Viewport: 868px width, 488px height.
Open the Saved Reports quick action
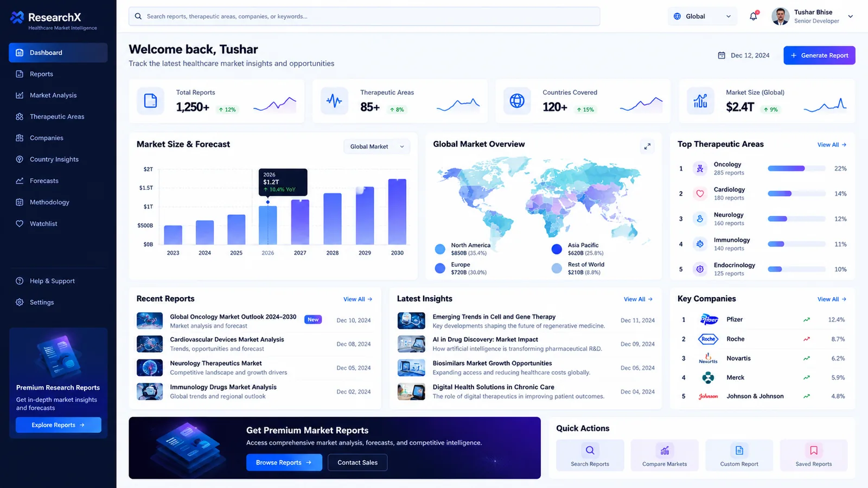point(814,455)
